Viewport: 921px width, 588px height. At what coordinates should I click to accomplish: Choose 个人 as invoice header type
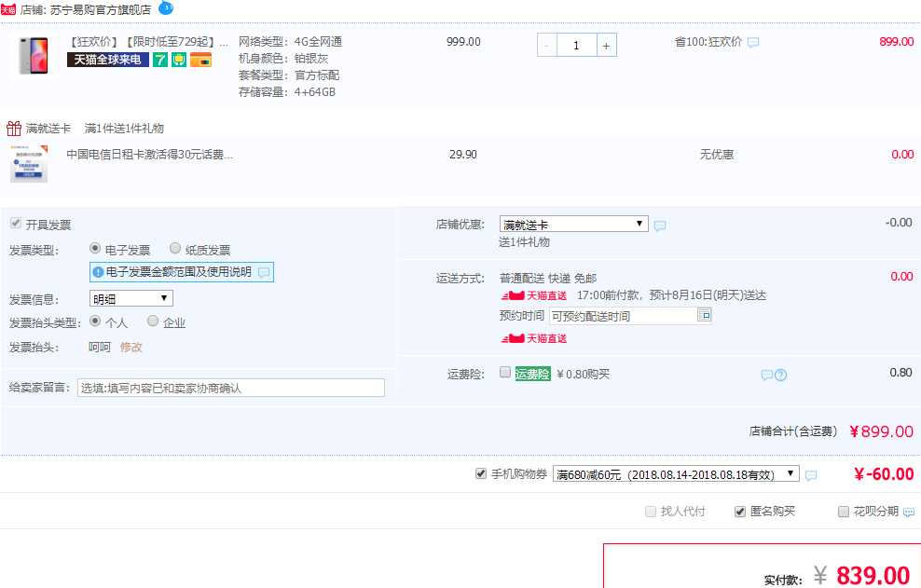coord(95,321)
